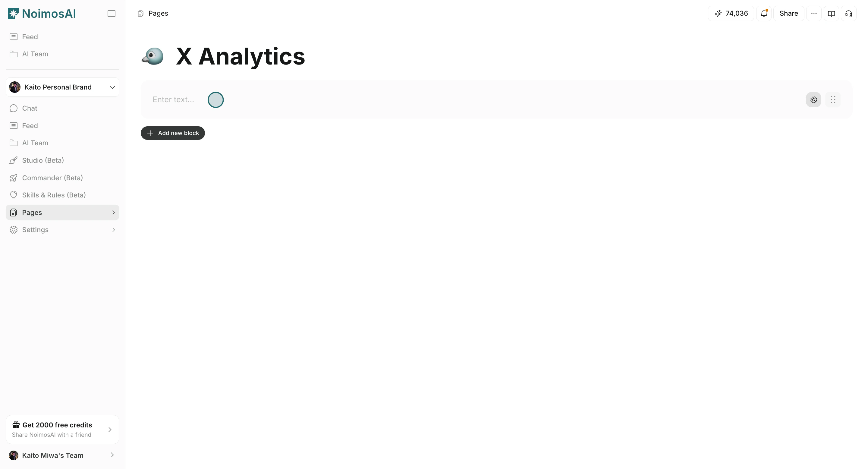Screen dimensions: 868x469
Task: Toggle the circle control beside Enter text
Action: coord(215,99)
